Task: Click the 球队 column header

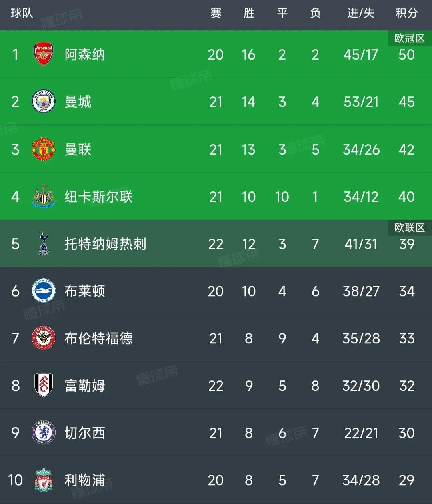Action: point(22,14)
